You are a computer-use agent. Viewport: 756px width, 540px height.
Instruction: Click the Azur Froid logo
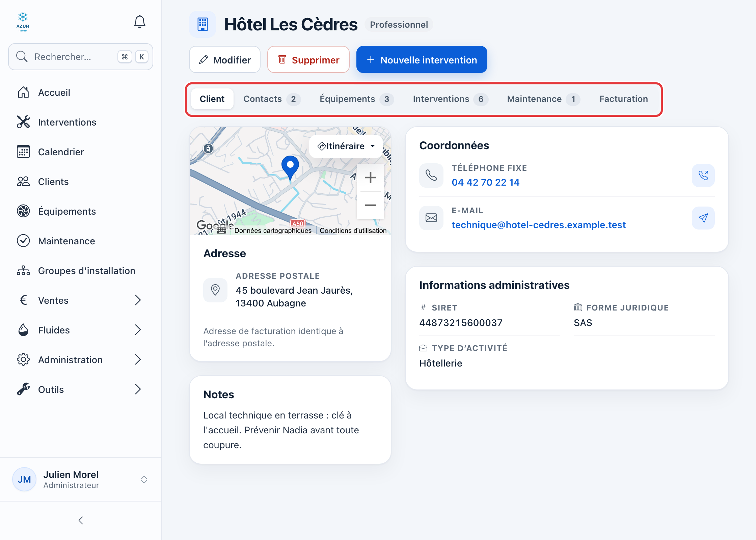click(x=23, y=22)
